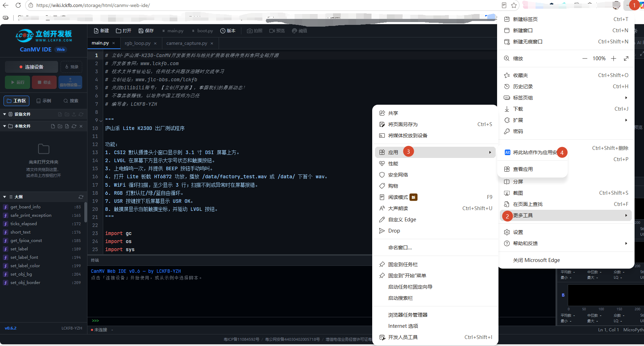Click Edge menu zoom in plus button

614,58
